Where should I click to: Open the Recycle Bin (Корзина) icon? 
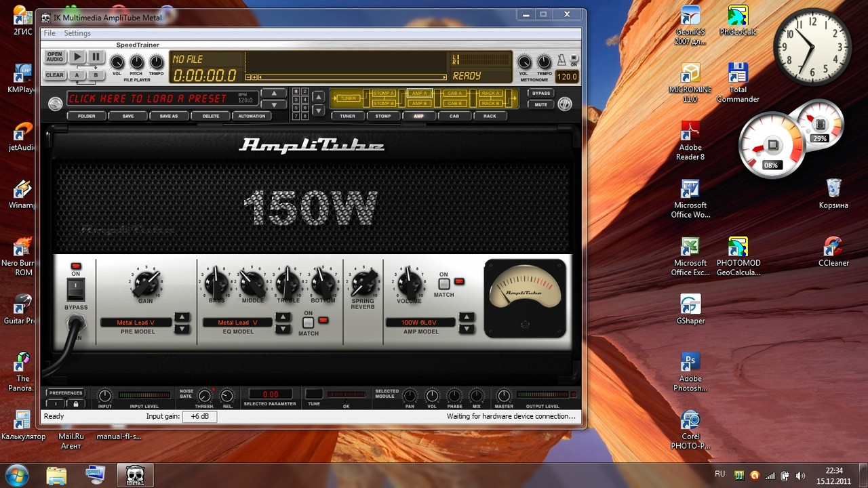click(833, 193)
